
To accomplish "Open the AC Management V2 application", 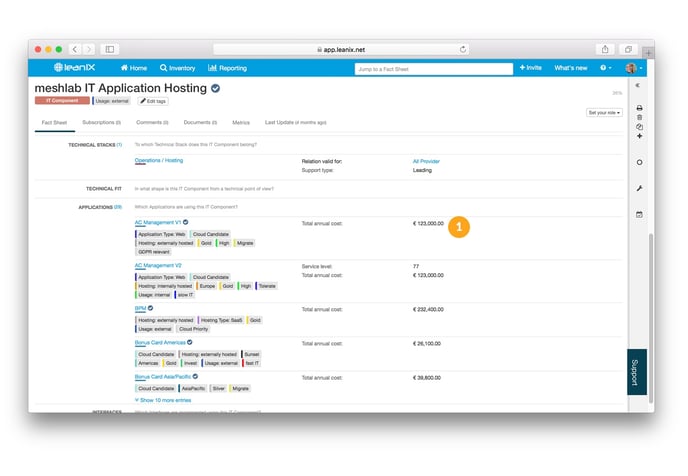I will pos(158,265).
